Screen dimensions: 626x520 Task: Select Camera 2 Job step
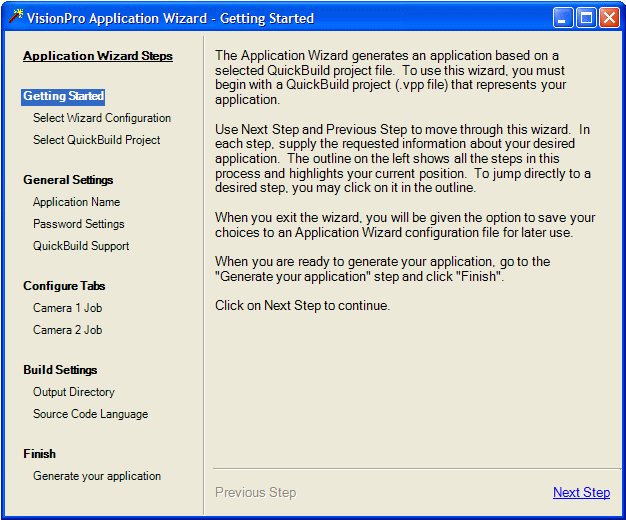pyautogui.click(x=67, y=330)
